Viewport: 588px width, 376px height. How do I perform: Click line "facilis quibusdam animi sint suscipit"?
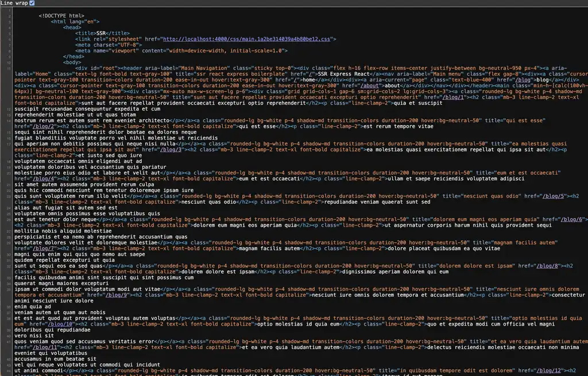click(105, 278)
